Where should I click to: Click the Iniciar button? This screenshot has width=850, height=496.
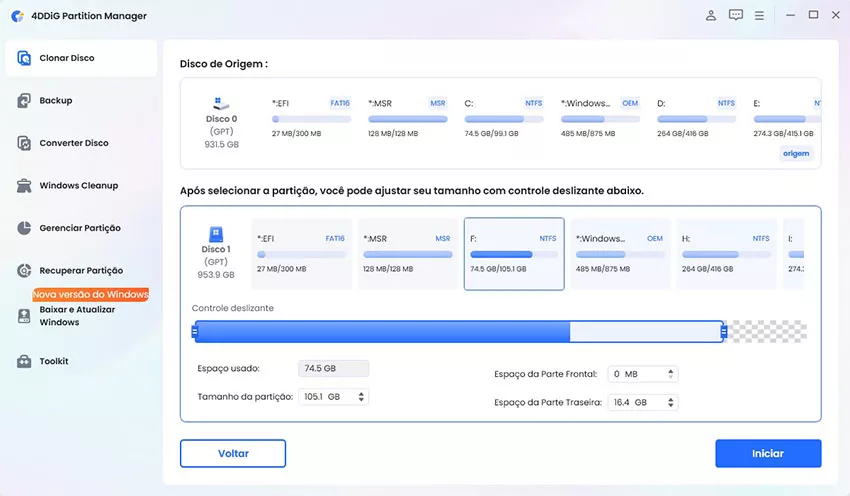(x=768, y=453)
